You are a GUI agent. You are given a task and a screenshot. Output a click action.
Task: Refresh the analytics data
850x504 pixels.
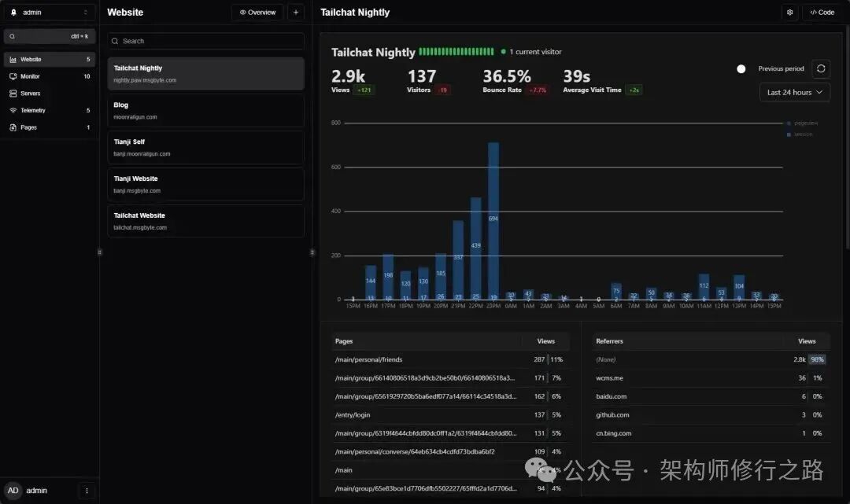click(x=821, y=68)
